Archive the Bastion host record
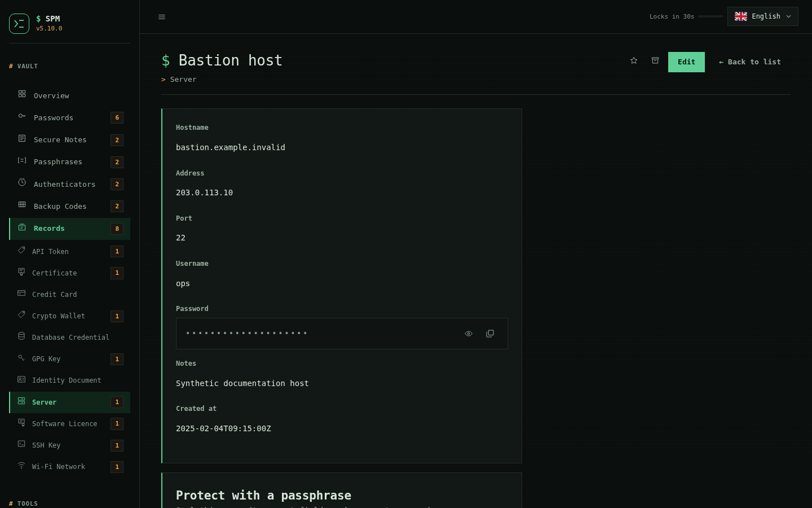 [655, 60]
